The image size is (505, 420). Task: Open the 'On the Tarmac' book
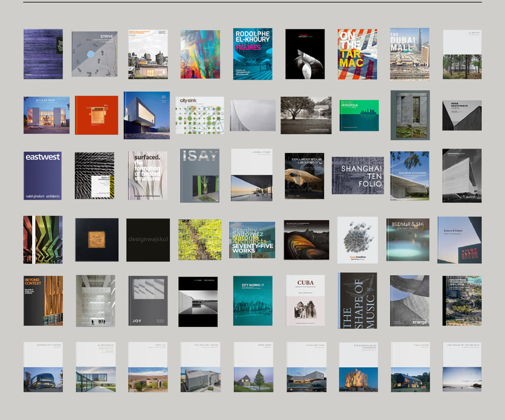[x=358, y=53]
